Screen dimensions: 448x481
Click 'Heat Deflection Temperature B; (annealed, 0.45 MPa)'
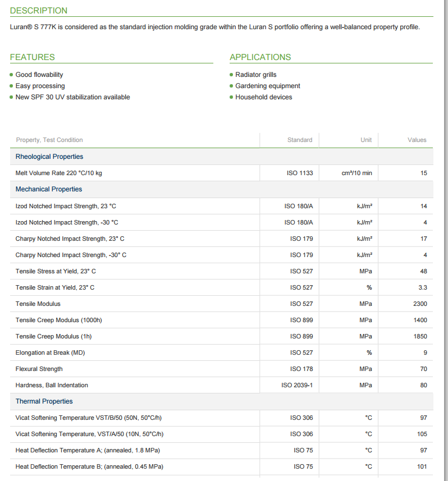[89, 466]
